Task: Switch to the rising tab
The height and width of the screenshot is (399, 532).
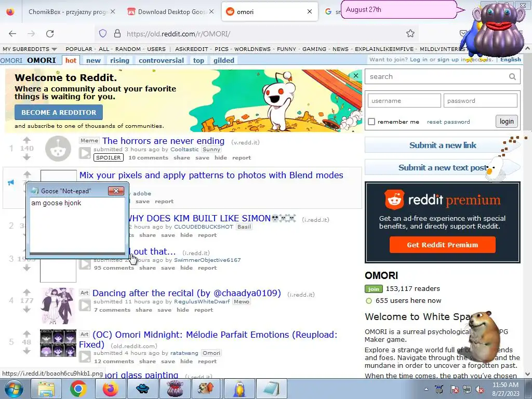Action: click(120, 60)
